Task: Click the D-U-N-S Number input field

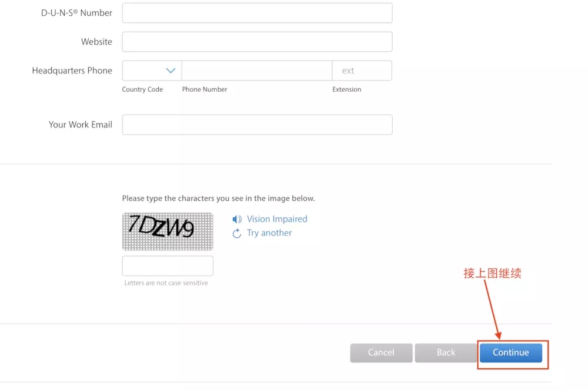Action: (x=257, y=13)
